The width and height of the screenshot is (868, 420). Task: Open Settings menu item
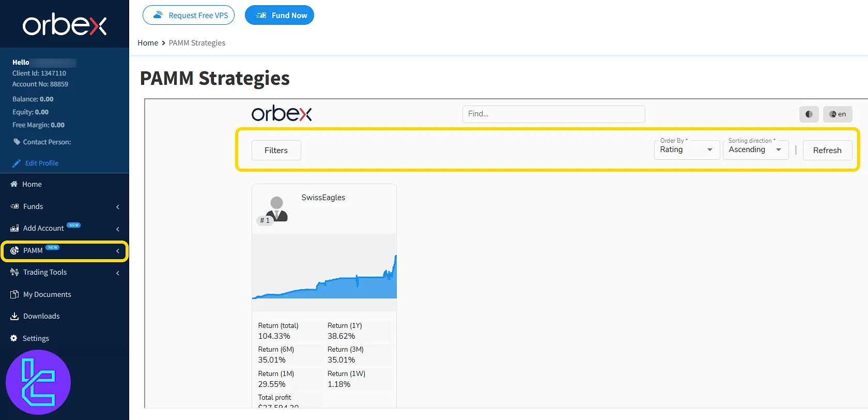tap(65, 338)
